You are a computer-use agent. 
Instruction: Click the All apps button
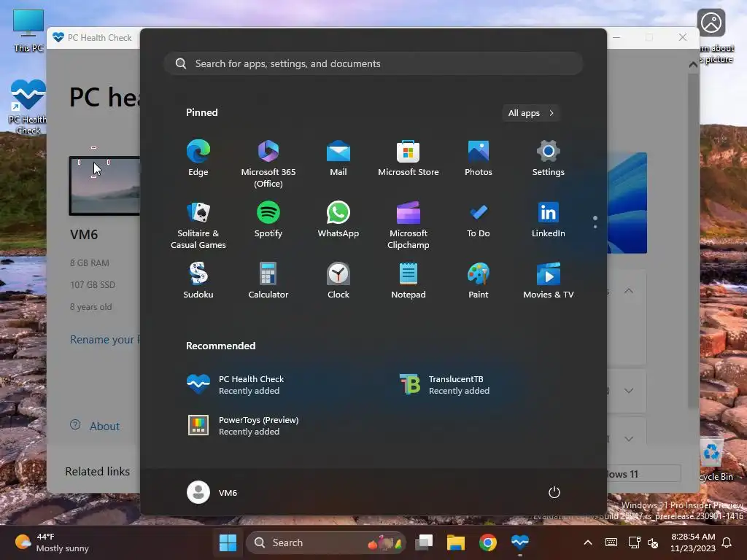pyautogui.click(x=531, y=113)
